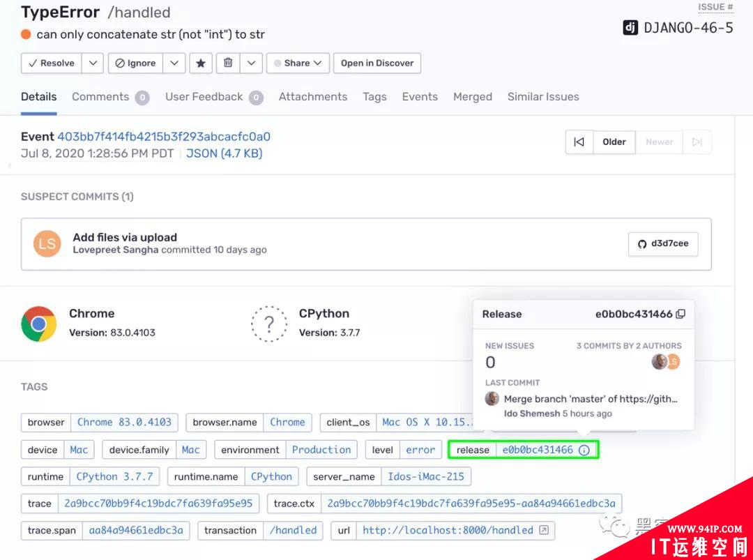Go to the Attachments tab
Viewport: 753px width, 560px height.
click(313, 96)
